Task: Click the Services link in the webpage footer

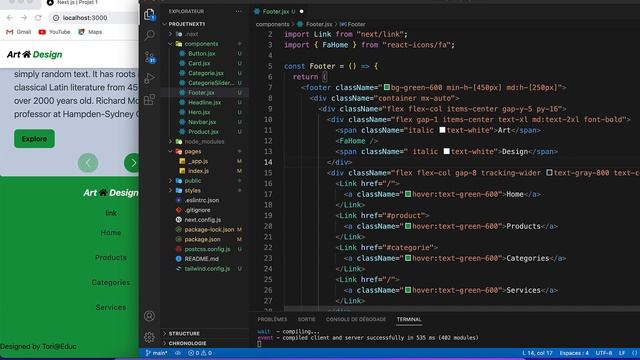Action: point(111,307)
